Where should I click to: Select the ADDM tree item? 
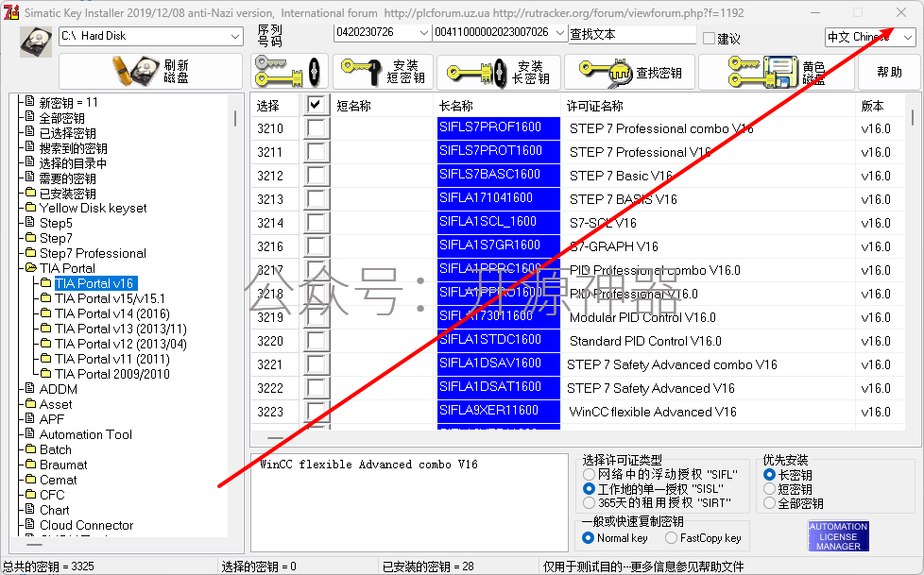[58, 389]
